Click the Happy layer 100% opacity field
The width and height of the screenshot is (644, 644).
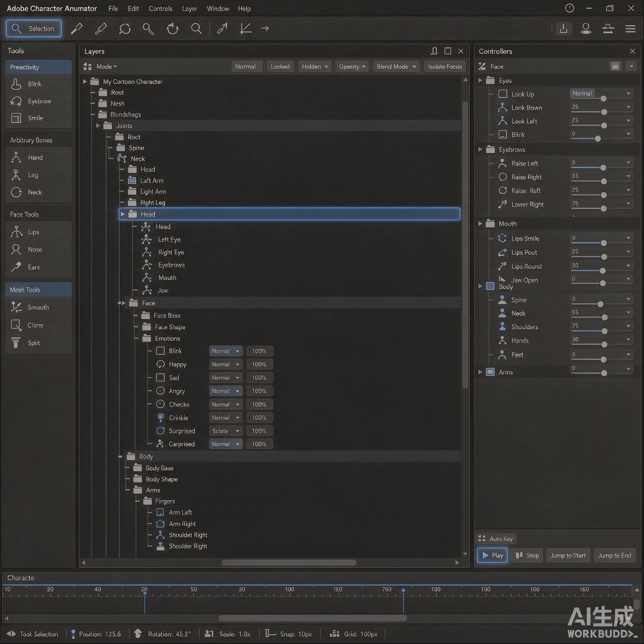[259, 364]
